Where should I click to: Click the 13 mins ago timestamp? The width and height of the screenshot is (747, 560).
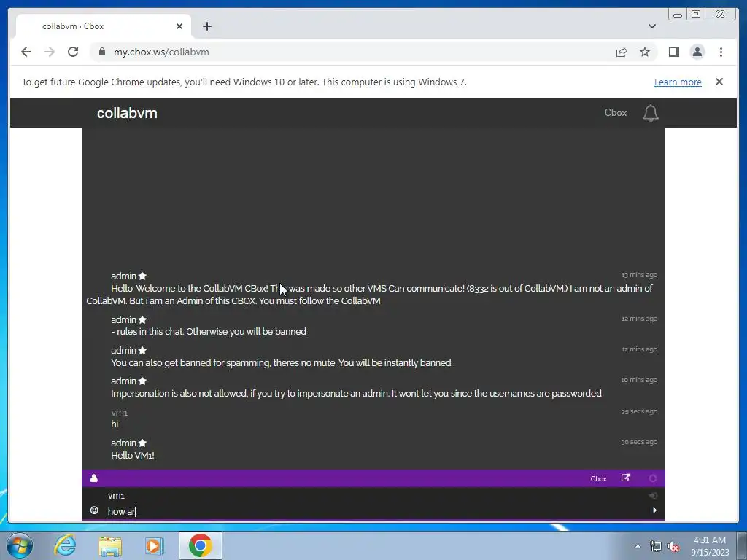point(639,275)
